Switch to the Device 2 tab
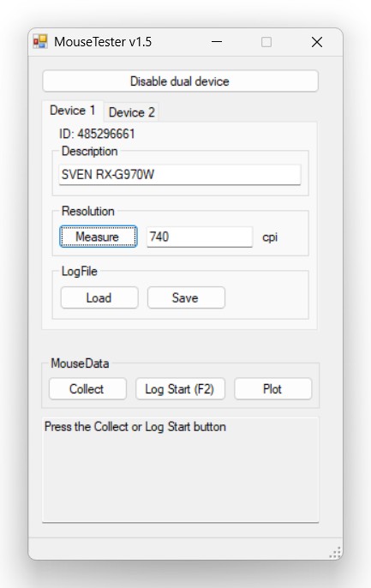This screenshot has height=588, width=371. pyautogui.click(x=132, y=112)
